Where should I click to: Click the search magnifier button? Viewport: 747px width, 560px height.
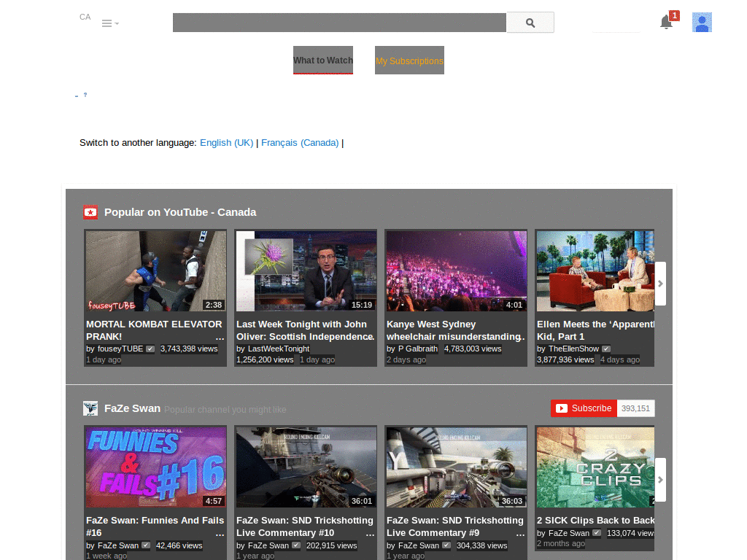(530, 23)
